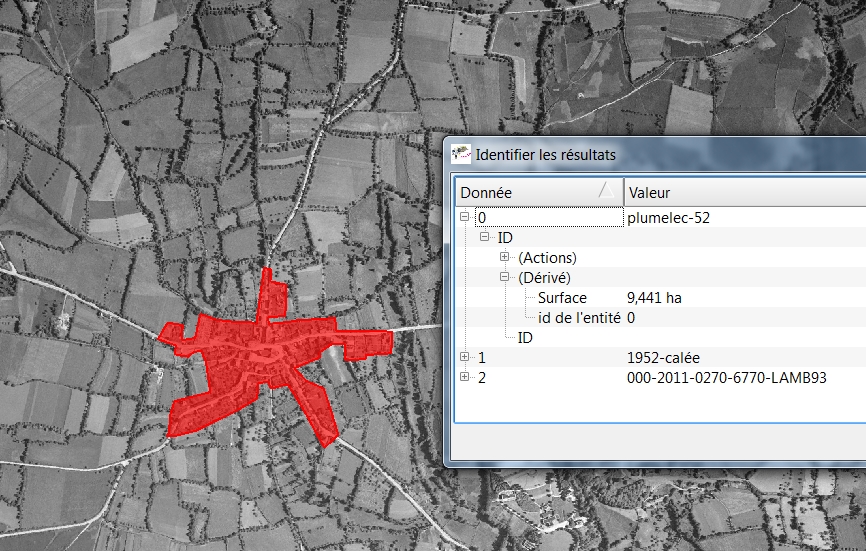Expand result node 2

464,377
